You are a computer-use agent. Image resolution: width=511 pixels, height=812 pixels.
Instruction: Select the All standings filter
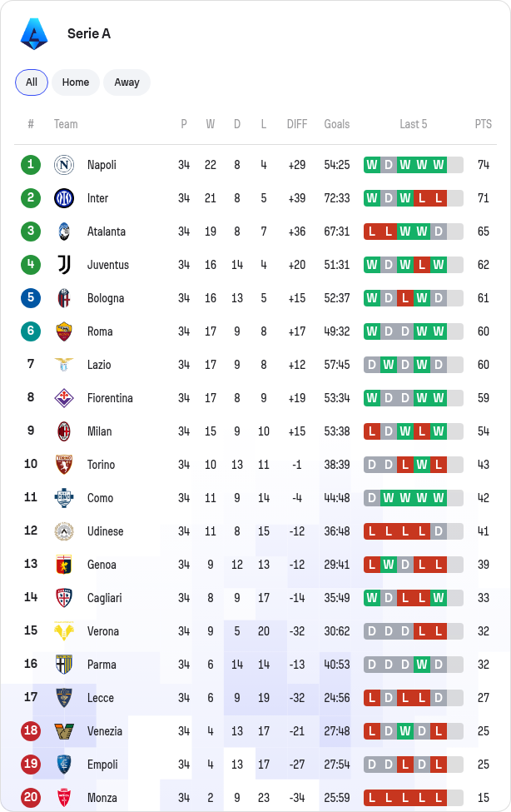(32, 82)
